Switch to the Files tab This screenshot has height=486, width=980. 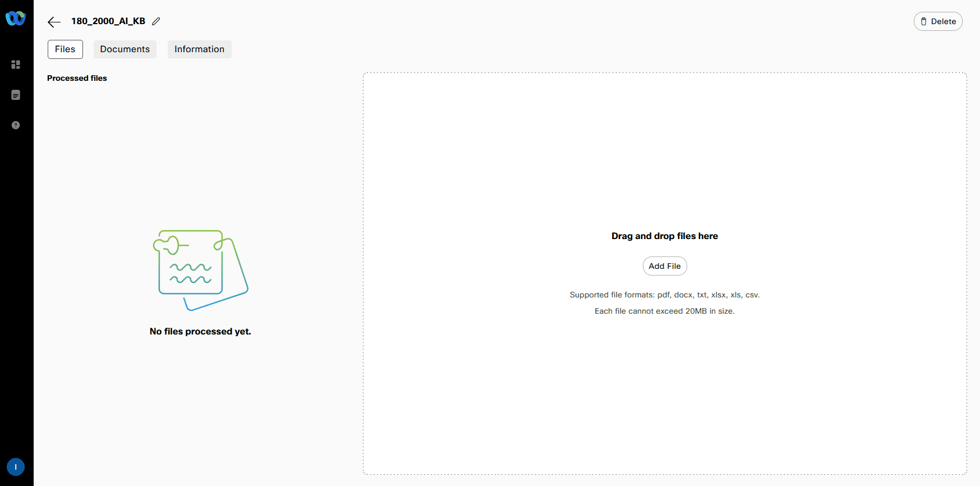click(x=65, y=49)
